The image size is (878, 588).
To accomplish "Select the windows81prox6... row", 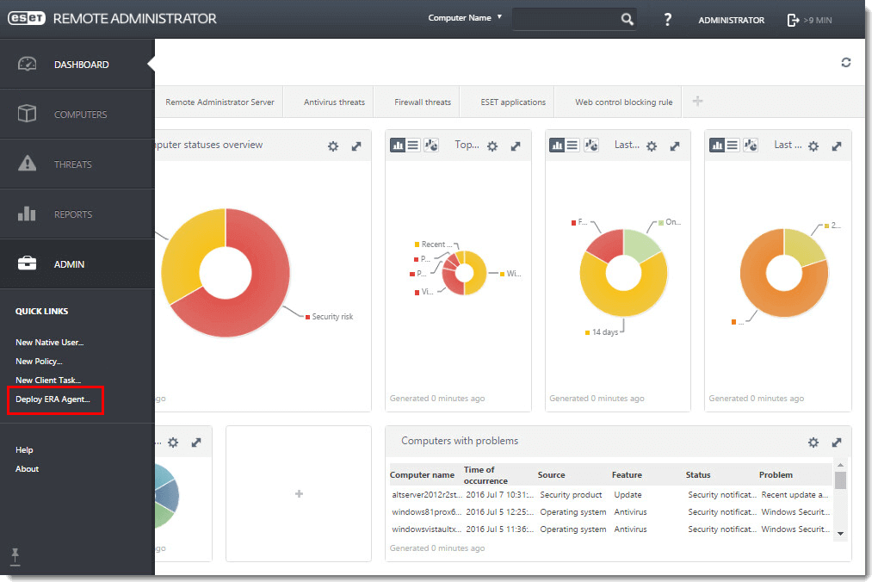I will pos(610,512).
